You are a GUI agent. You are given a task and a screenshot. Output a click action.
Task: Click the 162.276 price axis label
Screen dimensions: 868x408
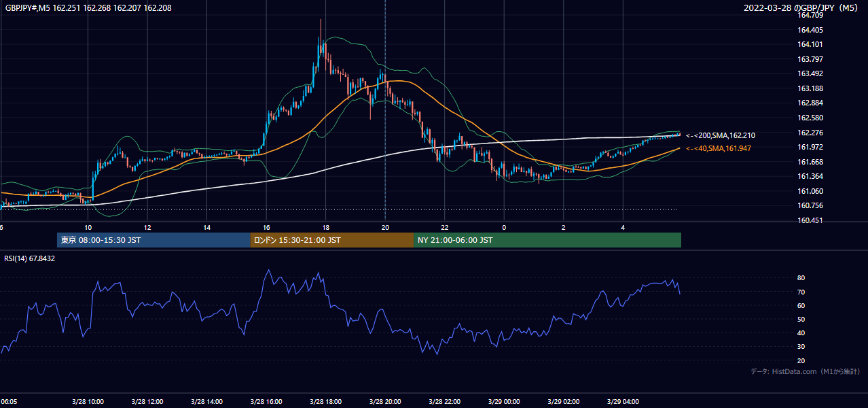click(x=810, y=133)
